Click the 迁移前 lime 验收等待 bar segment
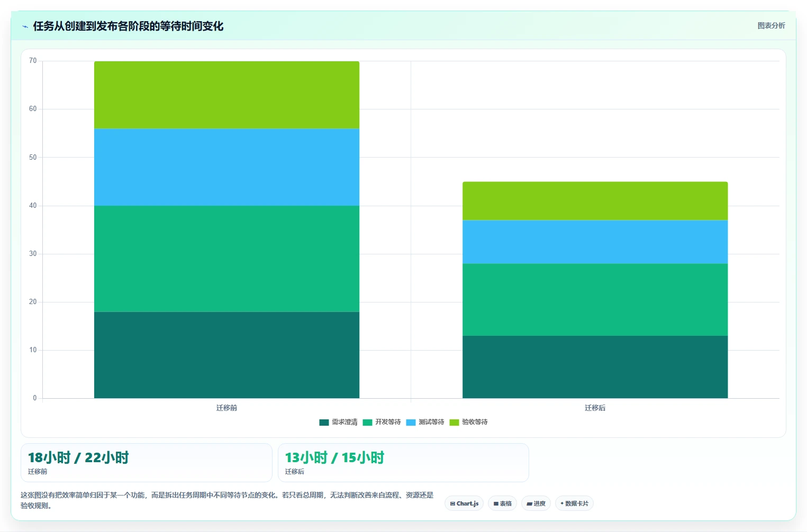 pos(226,95)
